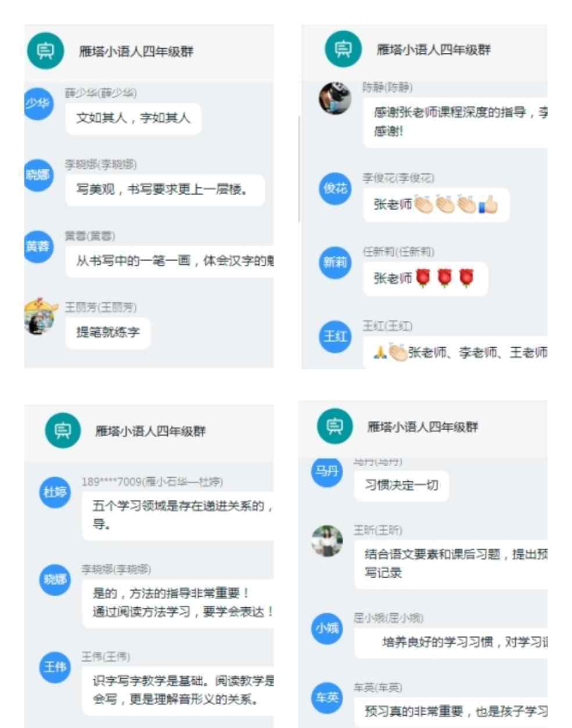Click the 黄蓉 blue avatar

pyautogui.click(x=38, y=247)
